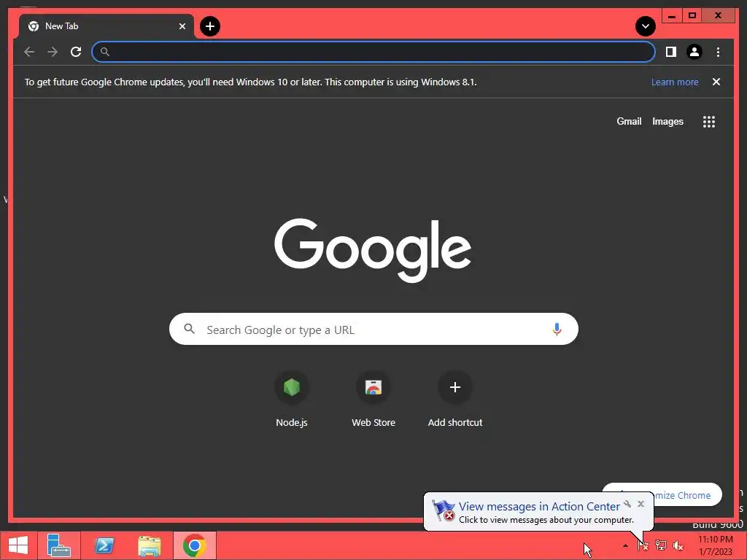
Task: Select the New Tab tab
Action: tap(107, 26)
